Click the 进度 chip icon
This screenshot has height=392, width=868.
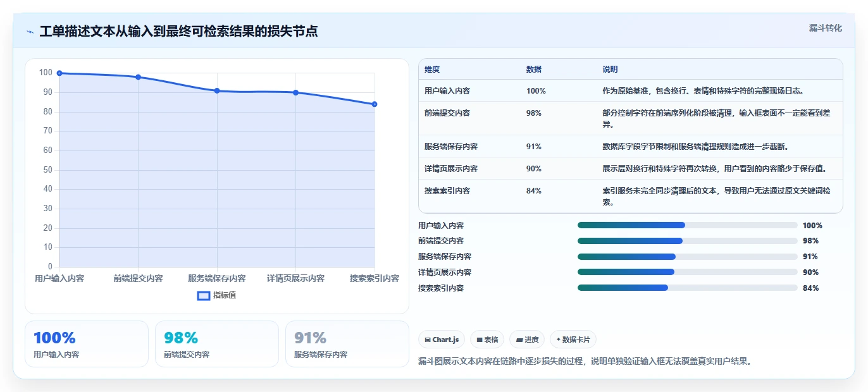pos(519,340)
